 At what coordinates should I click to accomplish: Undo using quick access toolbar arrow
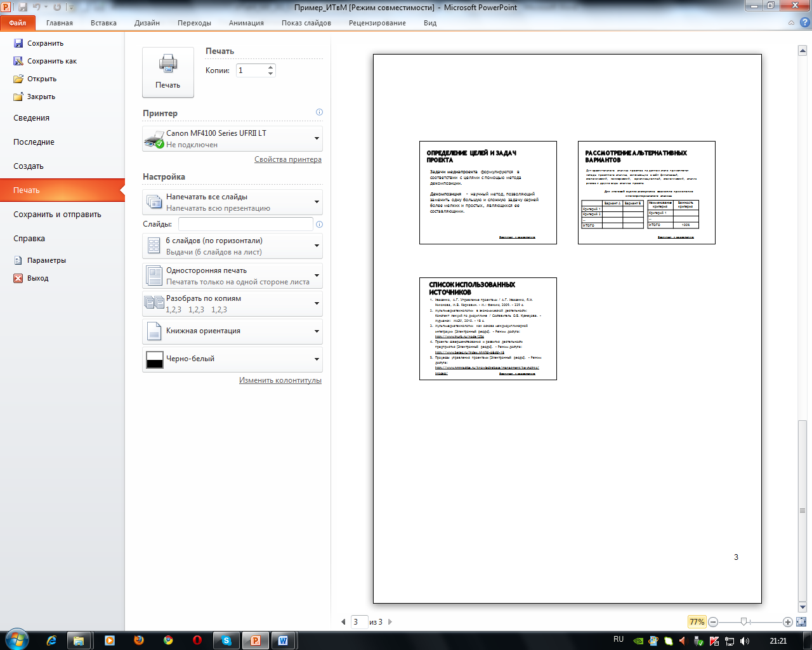(x=37, y=8)
